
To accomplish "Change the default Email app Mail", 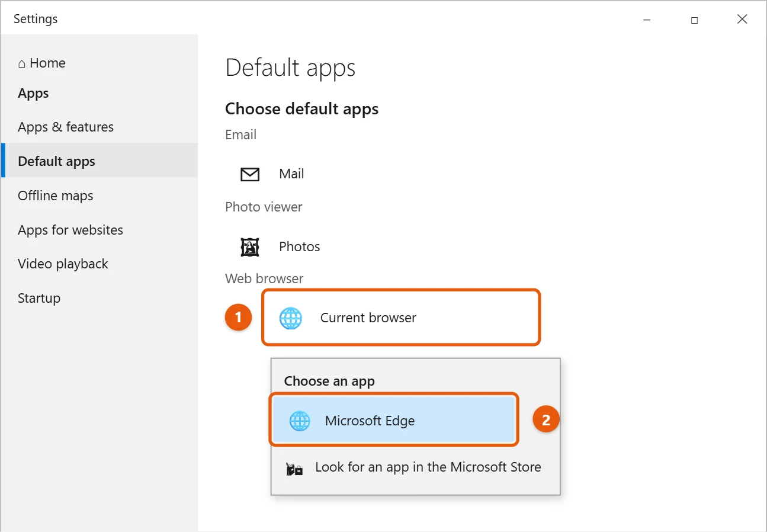I will (272, 174).
